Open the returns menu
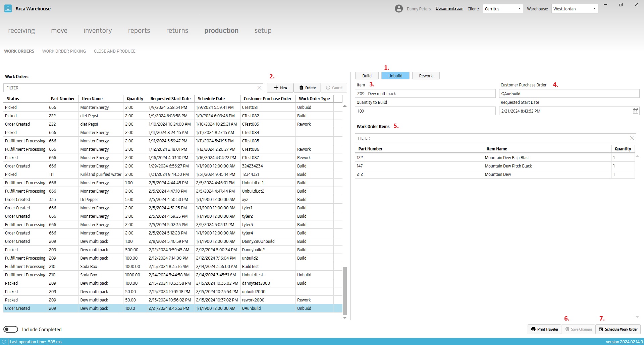 pos(177,30)
